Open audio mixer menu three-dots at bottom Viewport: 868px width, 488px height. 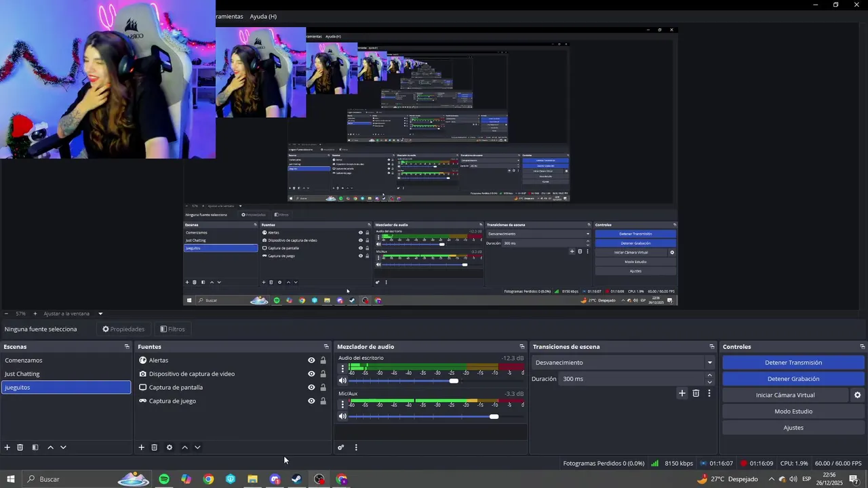tap(356, 447)
